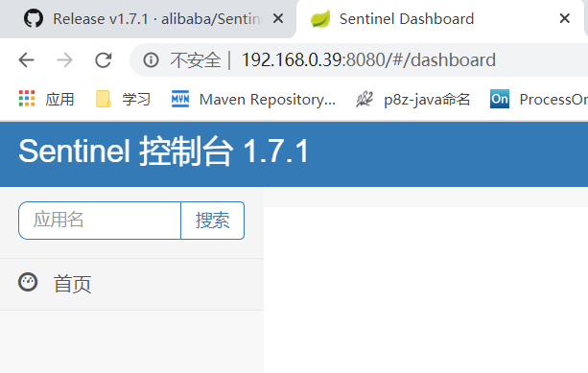
Task: Open the 学习 bookmarks folder
Action: click(x=123, y=100)
